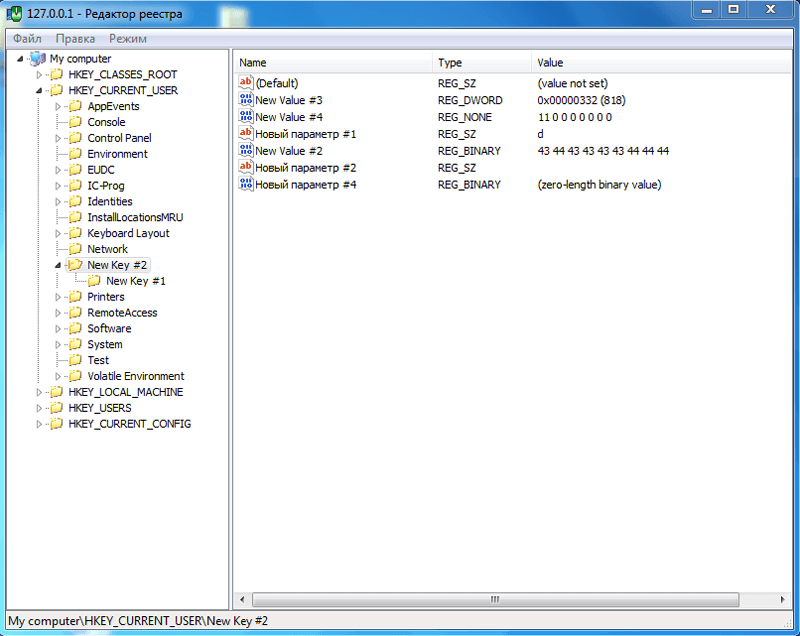Click the horizontal scrollbar left arrow

(242, 599)
